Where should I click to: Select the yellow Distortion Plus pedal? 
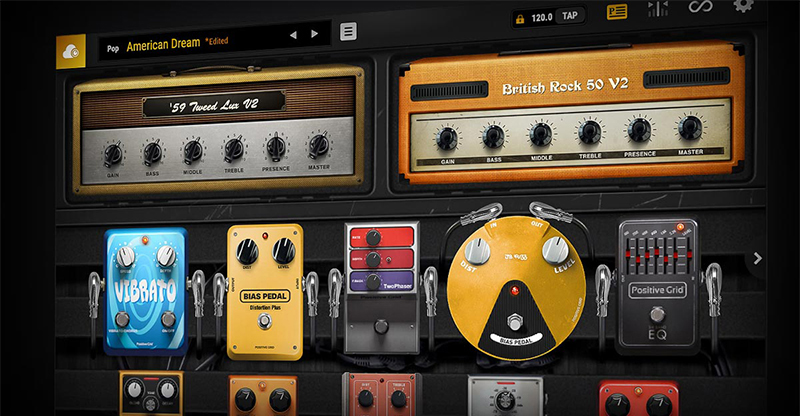click(x=265, y=292)
